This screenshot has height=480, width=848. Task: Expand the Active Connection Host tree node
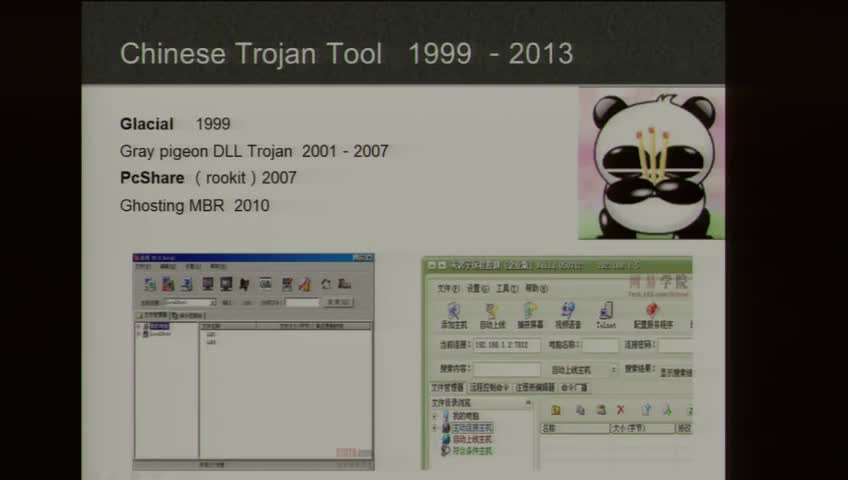(435, 428)
